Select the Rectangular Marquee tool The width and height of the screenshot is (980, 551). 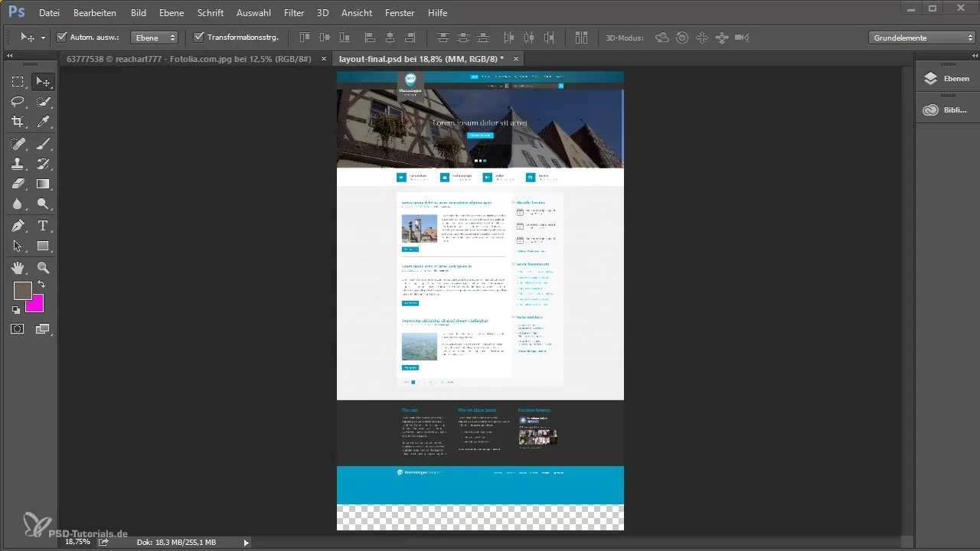coord(18,82)
